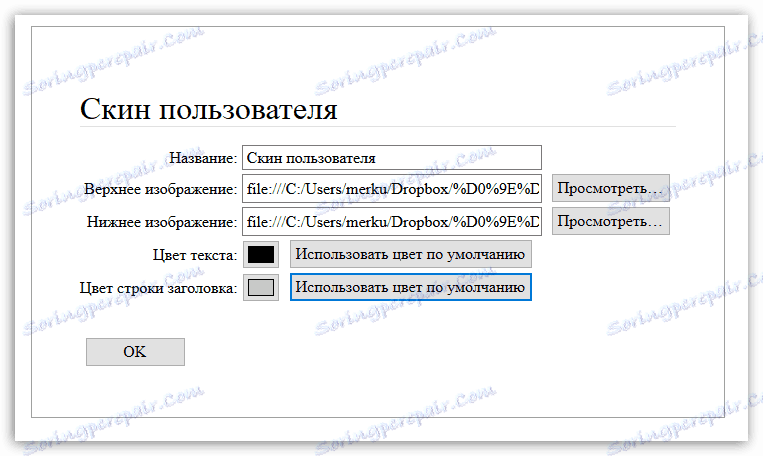The width and height of the screenshot is (763, 456).
Task: Click the Название: label
Action: [x=203, y=158]
